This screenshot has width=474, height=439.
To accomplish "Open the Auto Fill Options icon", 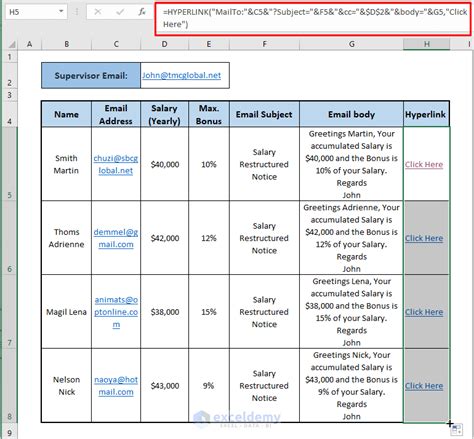I will (456, 430).
